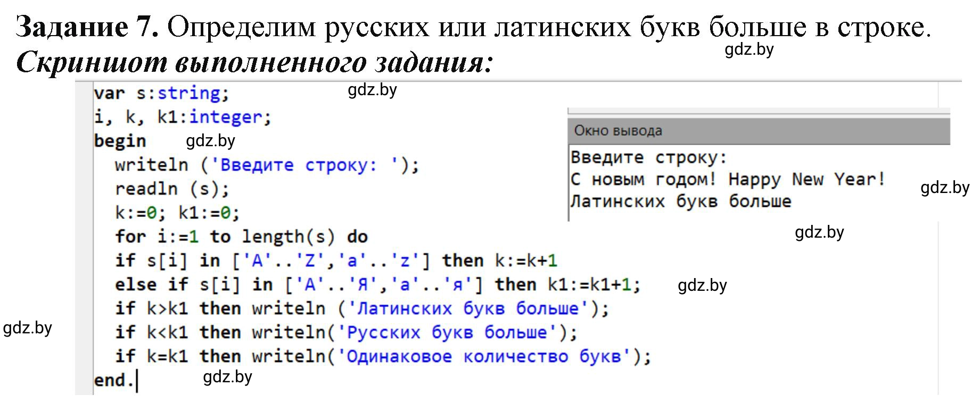Click the 'Окно вывода' panel header
The height and width of the screenshot is (403, 980).
click(x=759, y=131)
